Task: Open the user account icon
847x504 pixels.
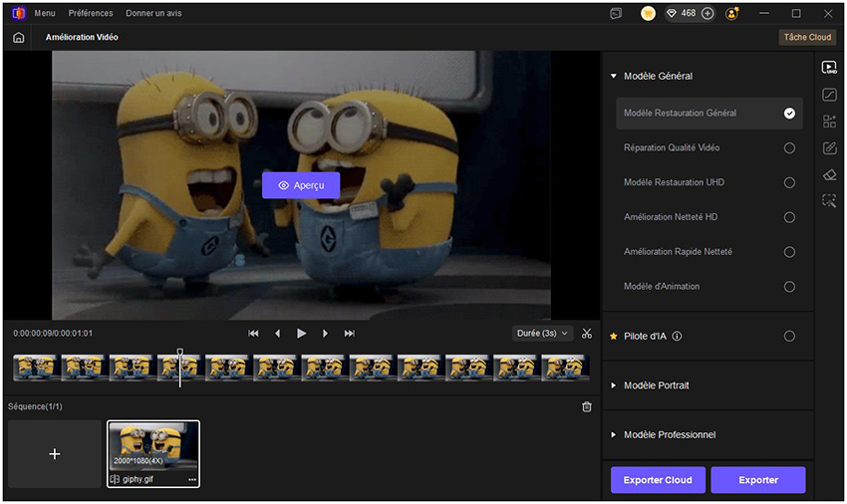Action: tap(732, 14)
